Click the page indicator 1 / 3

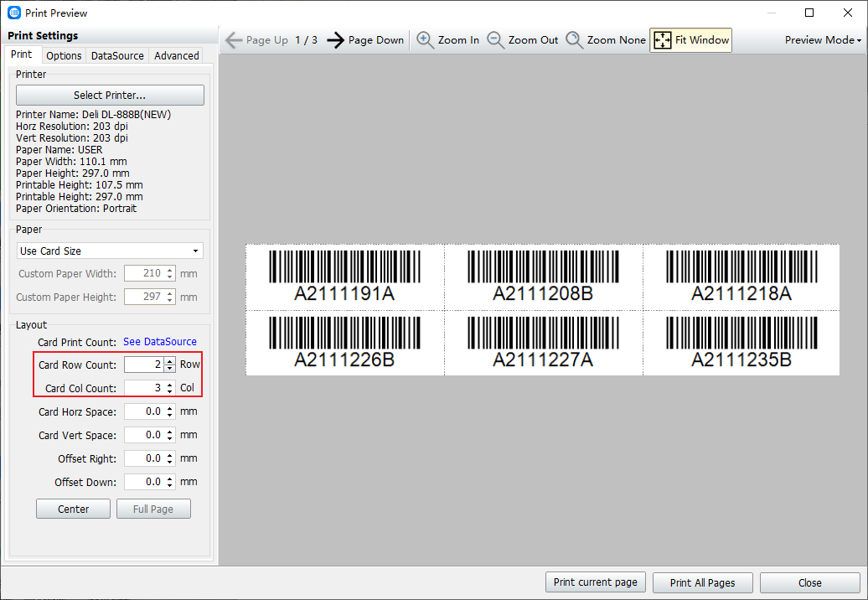coord(306,40)
